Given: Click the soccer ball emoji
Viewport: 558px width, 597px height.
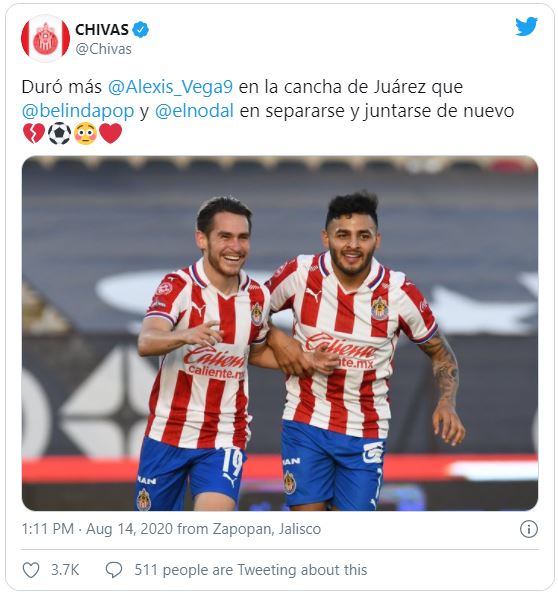Looking at the screenshot, I should [x=59, y=134].
